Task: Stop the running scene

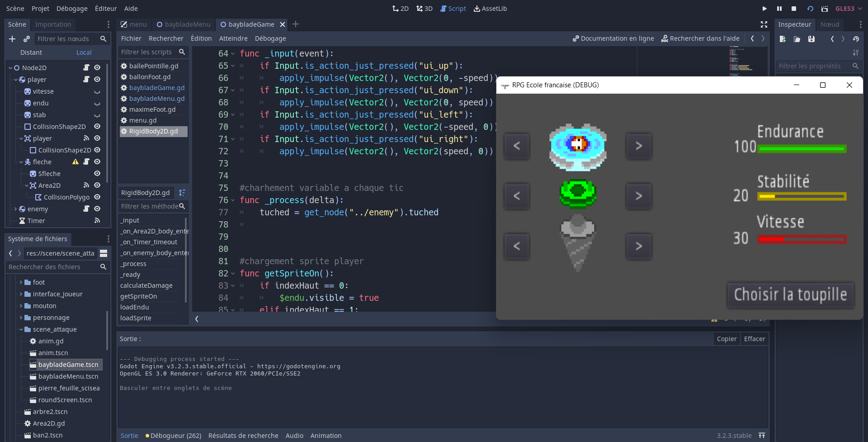Action: 794,9
